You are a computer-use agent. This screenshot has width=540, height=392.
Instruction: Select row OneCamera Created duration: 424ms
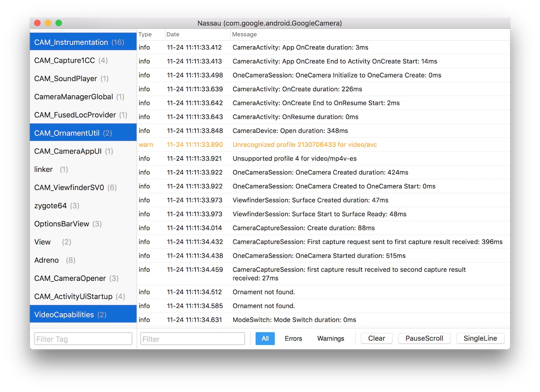[x=323, y=172]
